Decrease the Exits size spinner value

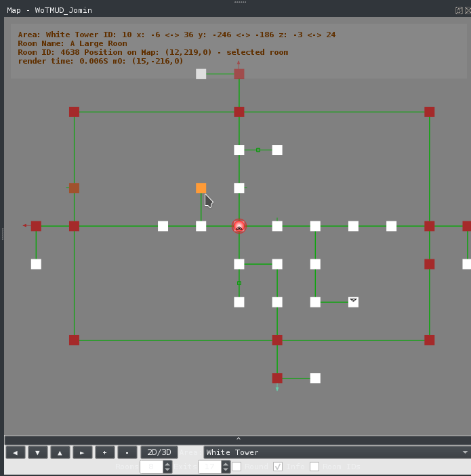pyautogui.click(x=225, y=469)
